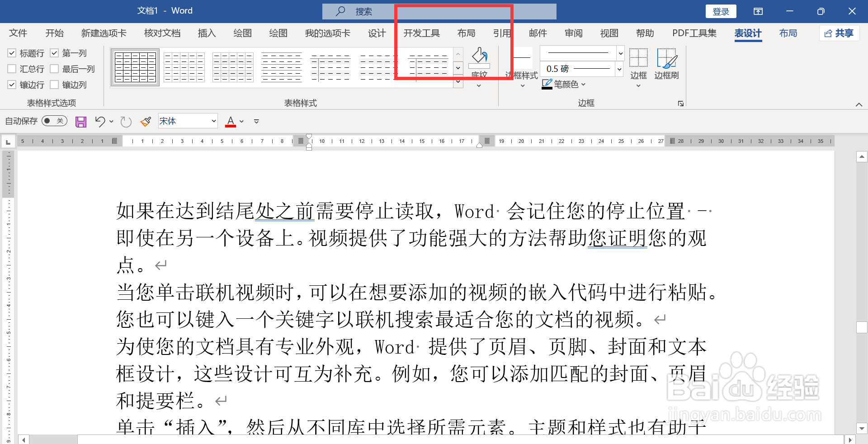Open the 新建选项卡 tab
868x444 pixels.
(104, 33)
